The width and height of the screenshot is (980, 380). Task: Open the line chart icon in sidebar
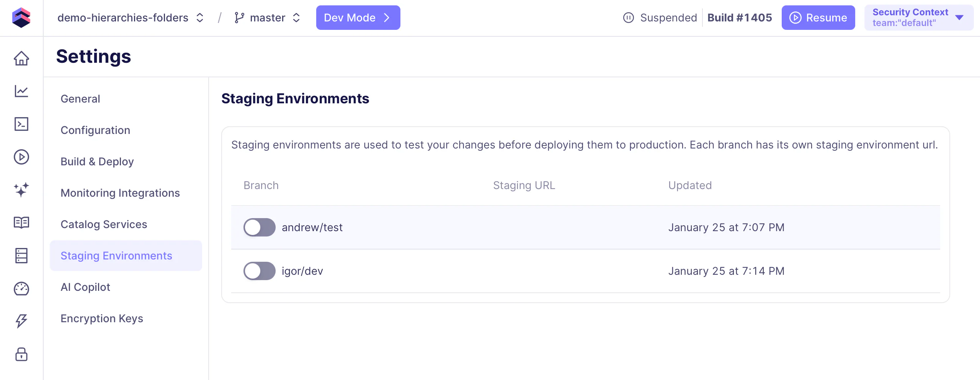click(x=21, y=91)
